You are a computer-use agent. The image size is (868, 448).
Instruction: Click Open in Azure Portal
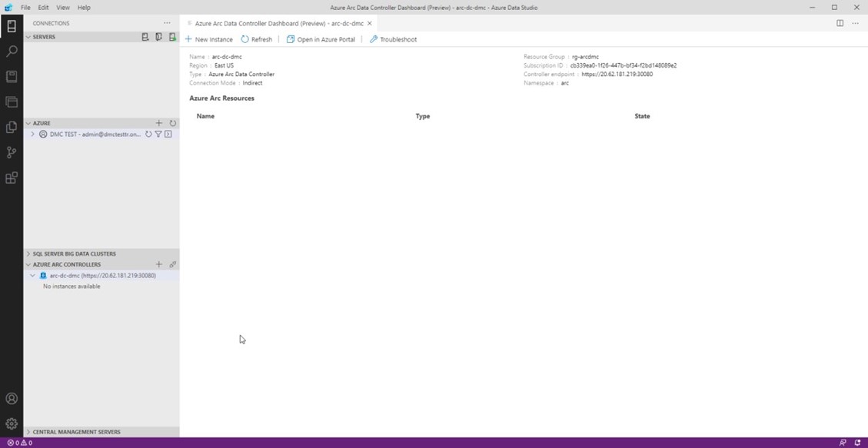coord(321,39)
